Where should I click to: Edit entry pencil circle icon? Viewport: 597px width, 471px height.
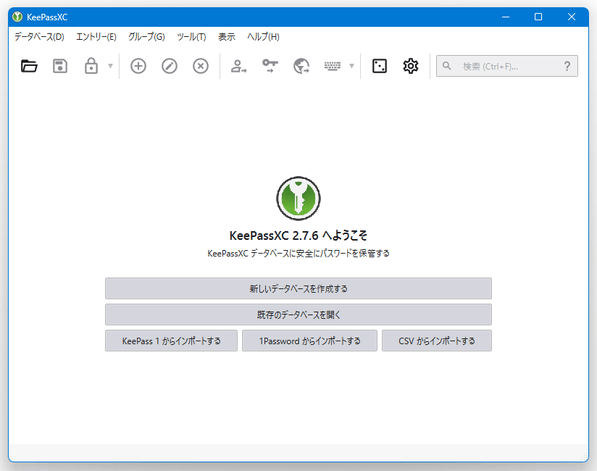tap(169, 66)
